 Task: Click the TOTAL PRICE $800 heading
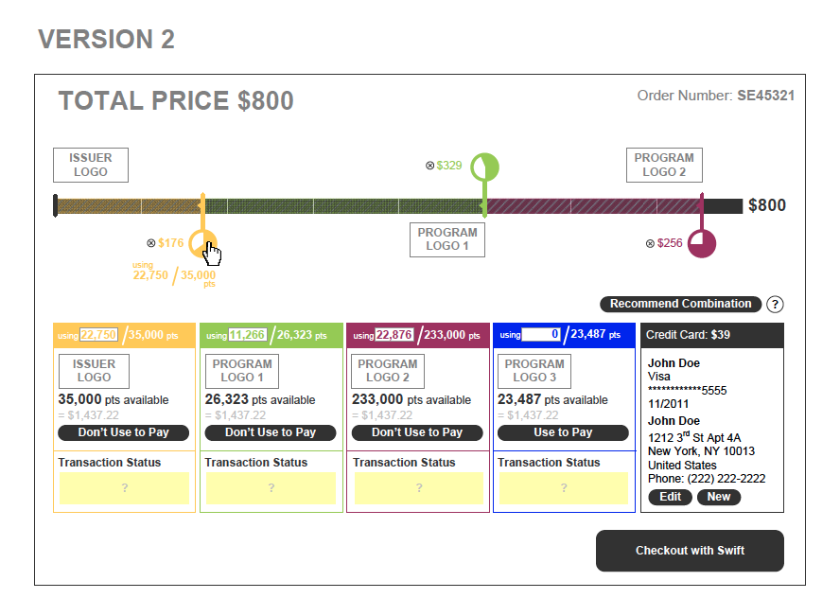coord(176,100)
